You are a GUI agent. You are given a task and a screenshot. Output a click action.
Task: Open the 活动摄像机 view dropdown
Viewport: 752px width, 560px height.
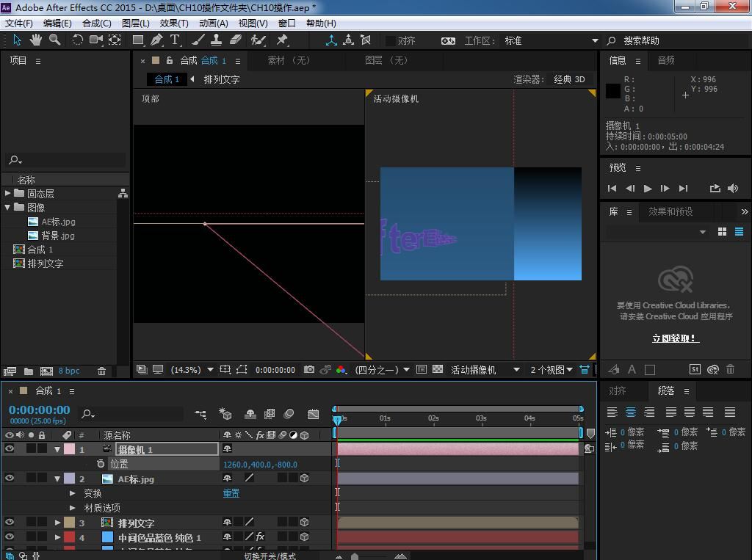pos(485,370)
